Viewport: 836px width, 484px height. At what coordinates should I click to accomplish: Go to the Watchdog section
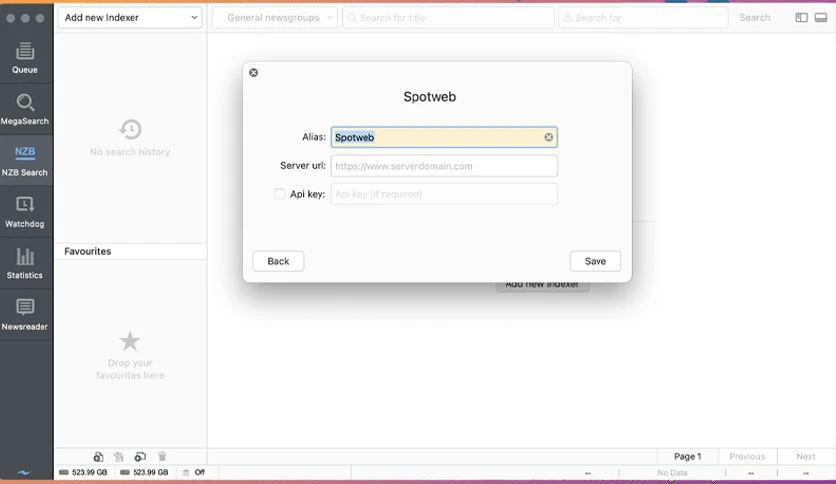(25, 212)
